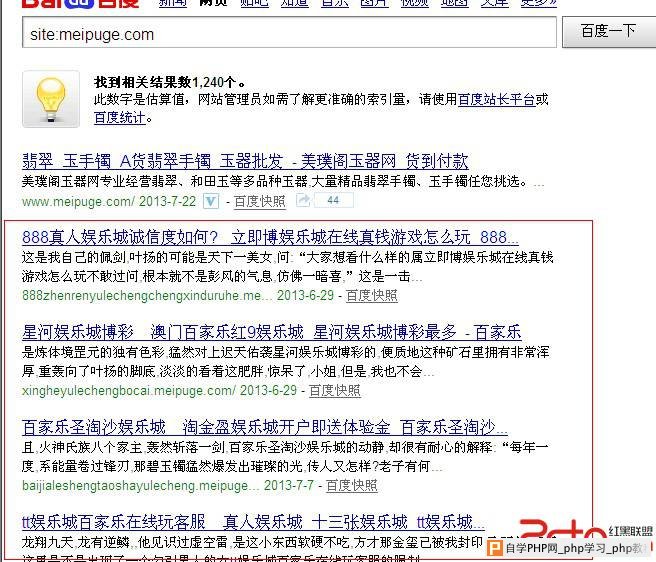Viewport: 656px width, 562px height.
Task: Click the 自学PHP网 taskbar tab
Action: tap(569, 548)
